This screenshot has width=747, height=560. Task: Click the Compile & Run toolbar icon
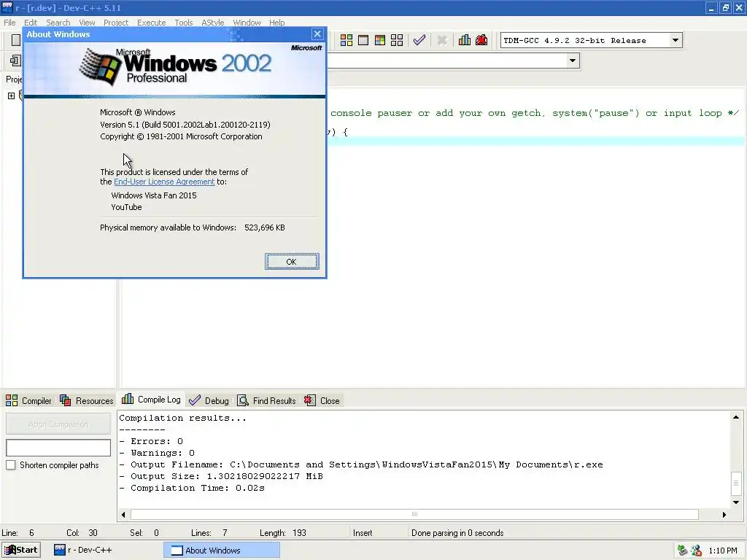point(379,41)
